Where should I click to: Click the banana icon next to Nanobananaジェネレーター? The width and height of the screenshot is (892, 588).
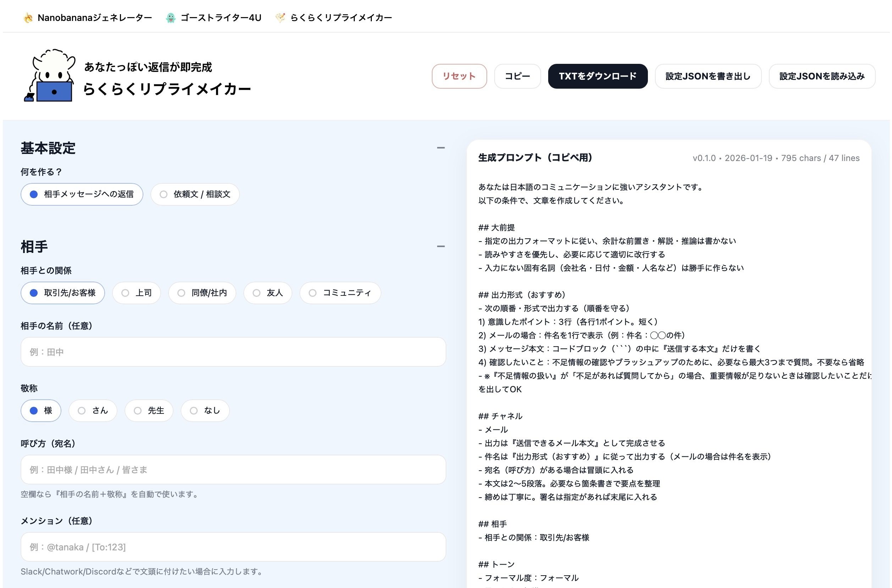[x=28, y=17]
